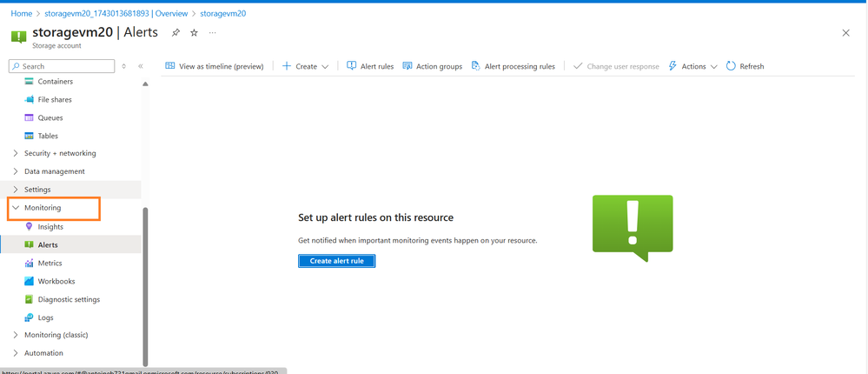The height and width of the screenshot is (374, 868).
Task: Click the large green alert illustration
Action: [x=633, y=228]
